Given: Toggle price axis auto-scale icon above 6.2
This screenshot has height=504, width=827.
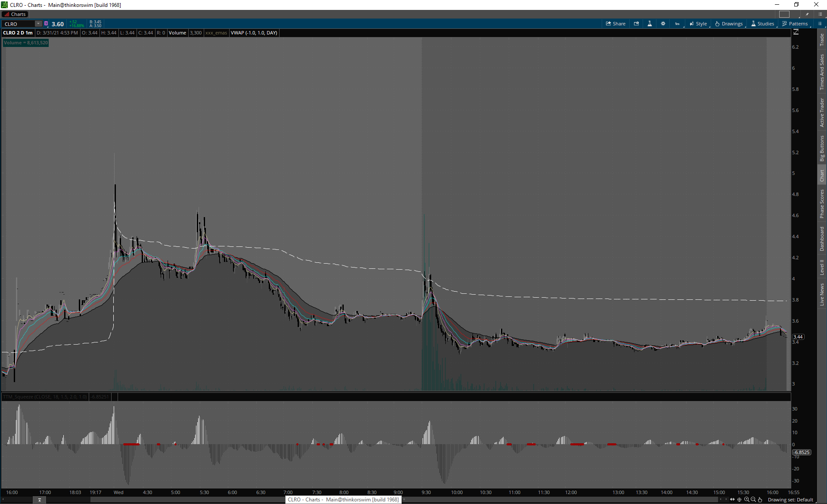Looking at the screenshot, I should tap(796, 32).
